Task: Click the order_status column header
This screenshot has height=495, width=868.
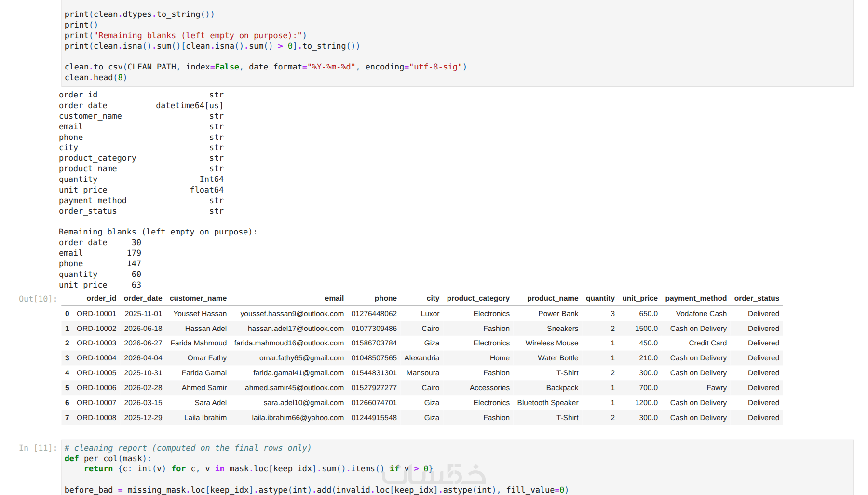Action: 757,298
